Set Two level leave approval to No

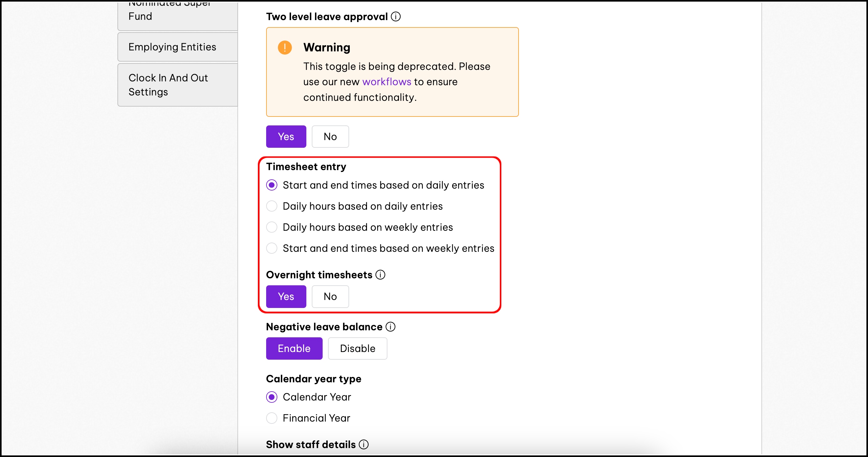[330, 137]
